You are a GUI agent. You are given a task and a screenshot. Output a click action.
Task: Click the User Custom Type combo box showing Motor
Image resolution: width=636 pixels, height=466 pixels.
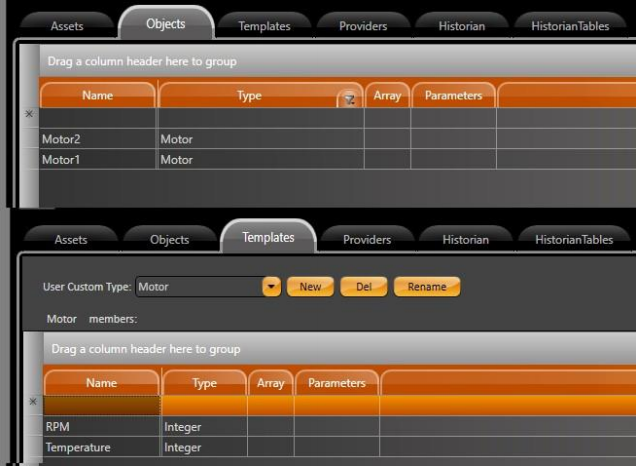pos(198,287)
